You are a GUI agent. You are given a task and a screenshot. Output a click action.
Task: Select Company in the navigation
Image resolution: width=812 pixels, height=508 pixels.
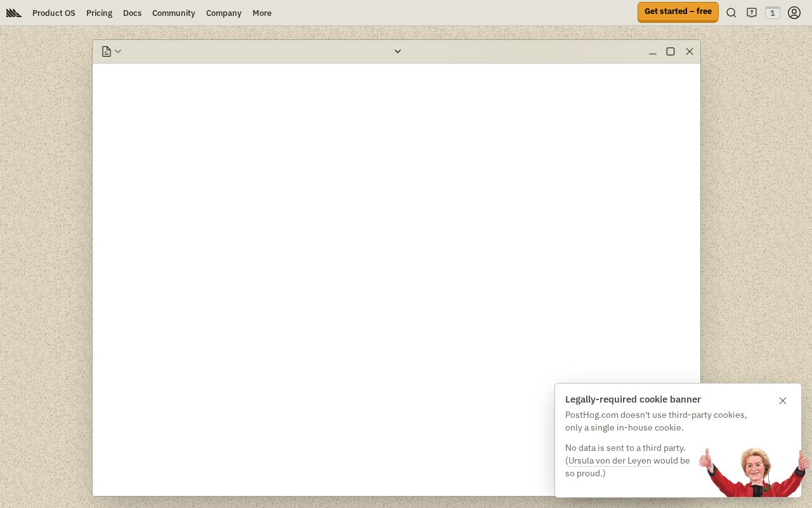[x=223, y=13]
